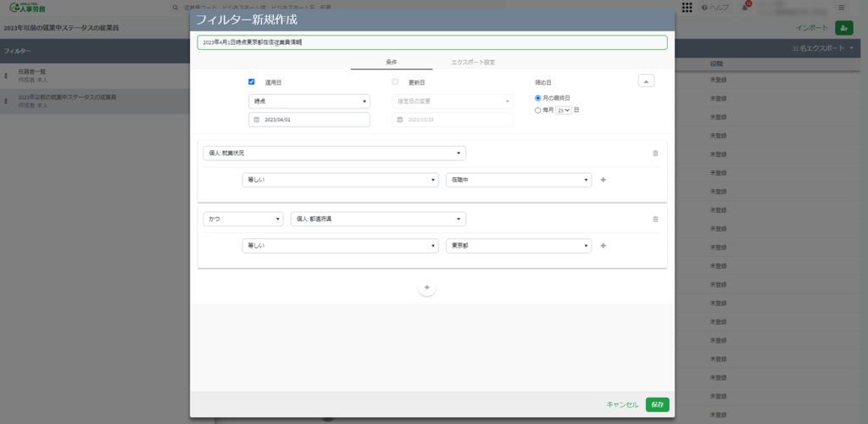This screenshot has width=868, height=424.
Task: Open the apps grid icon in header
Action: pyautogui.click(x=687, y=8)
